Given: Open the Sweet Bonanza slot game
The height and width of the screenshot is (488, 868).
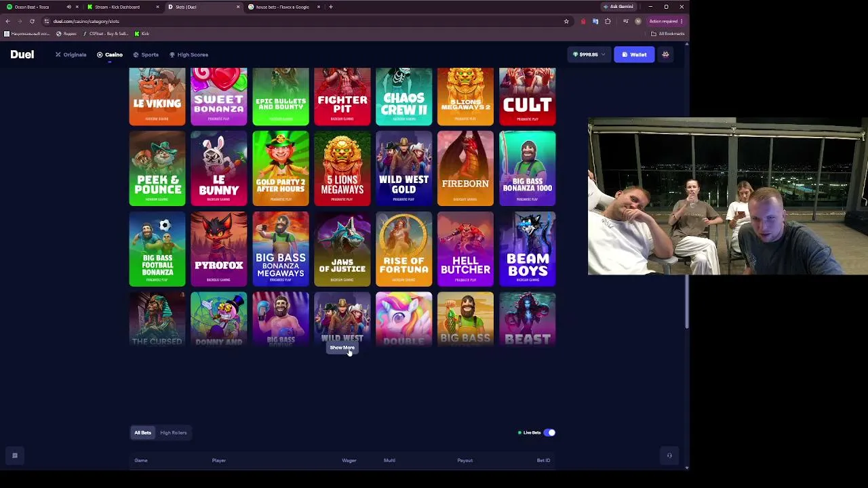Looking at the screenshot, I should coord(219,96).
